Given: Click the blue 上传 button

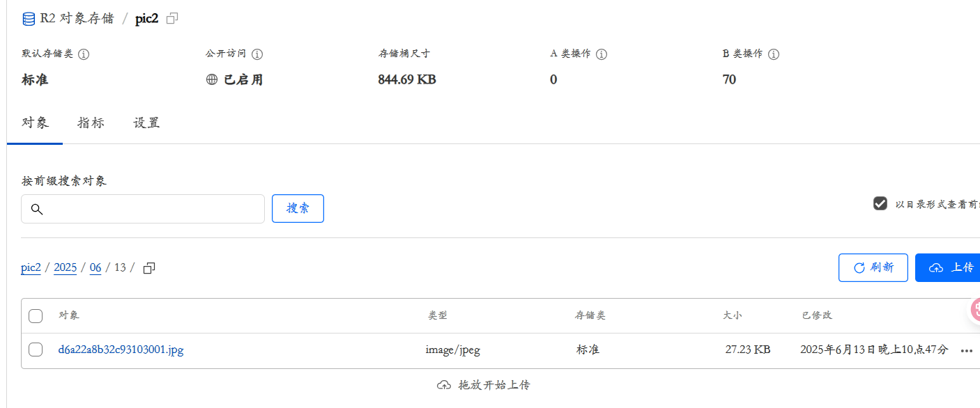Looking at the screenshot, I should pyautogui.click(x=948, y=268).
